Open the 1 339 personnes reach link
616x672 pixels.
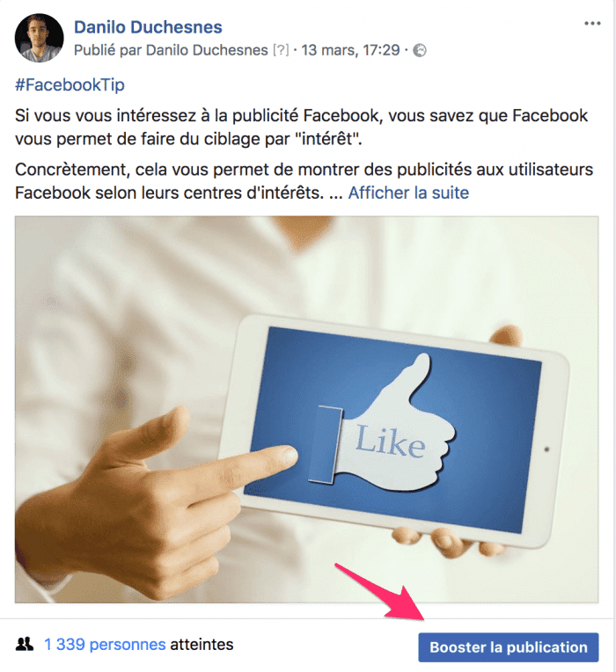[105, 644]
